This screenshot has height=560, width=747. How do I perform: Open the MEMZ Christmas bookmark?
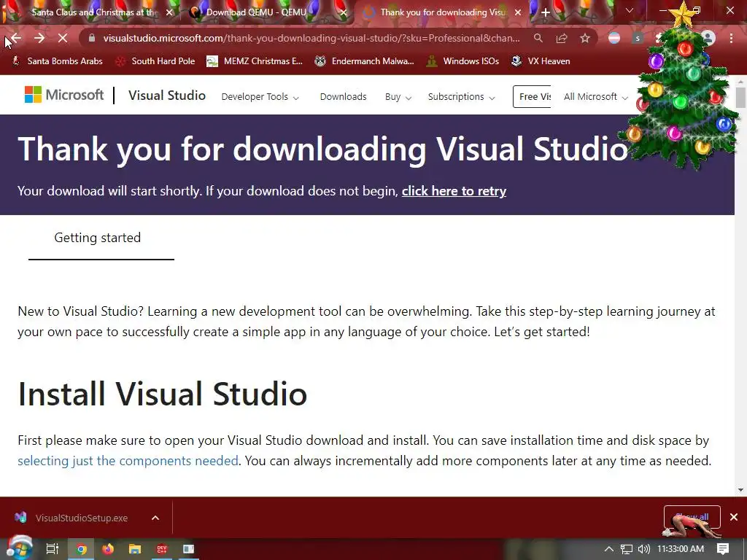pos(255,61)
